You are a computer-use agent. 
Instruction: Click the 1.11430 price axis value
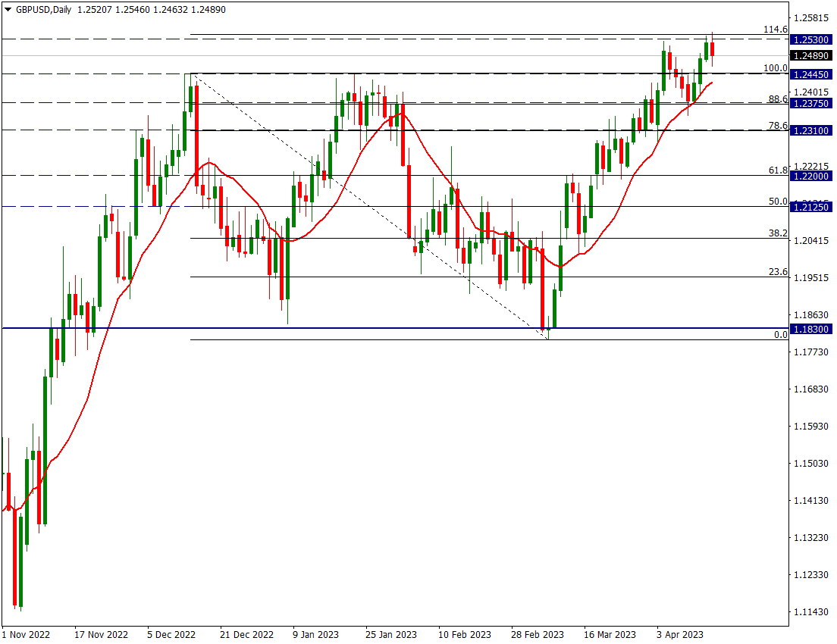[811, 611]
